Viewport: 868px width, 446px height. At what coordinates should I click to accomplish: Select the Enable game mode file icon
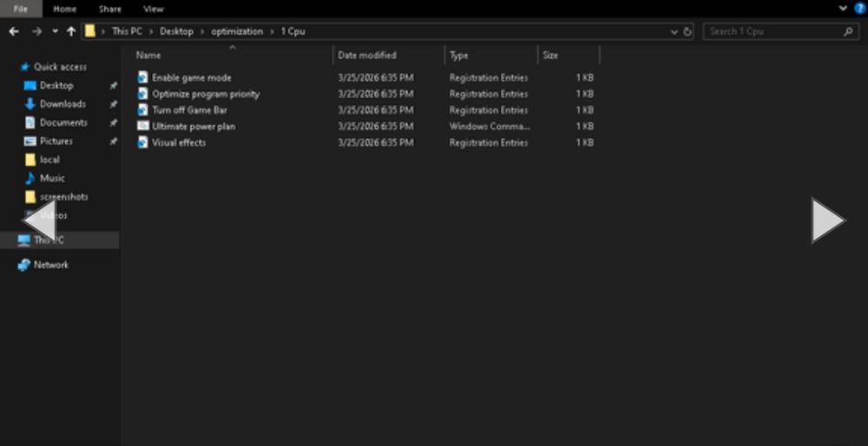pyautogui.click(x=143, y=77)
